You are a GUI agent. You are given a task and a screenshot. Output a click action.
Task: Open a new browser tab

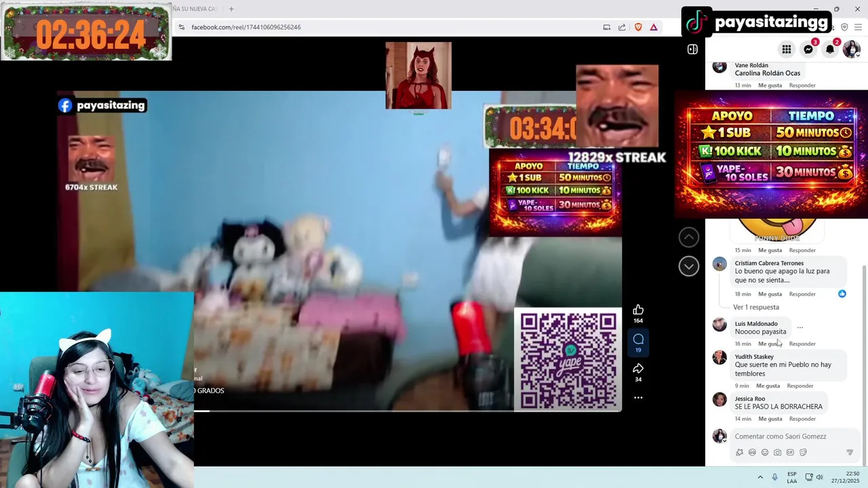coord(231,9)
